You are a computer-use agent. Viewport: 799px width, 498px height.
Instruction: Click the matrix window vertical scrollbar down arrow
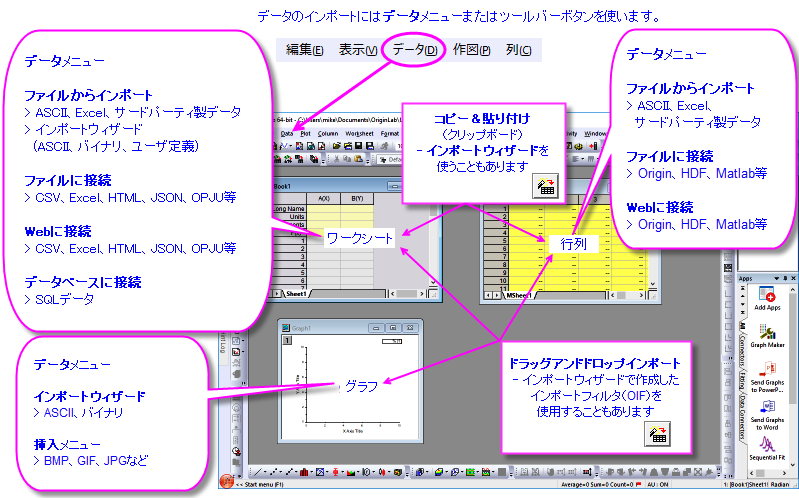653,284
